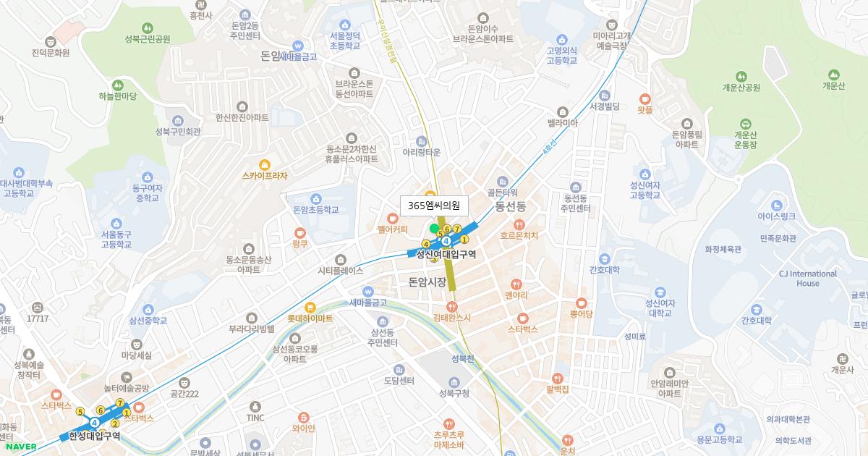868x456 pixels.
Task: Click the 돈암새마을금고 bank icon
Action: tap(299, 46)
